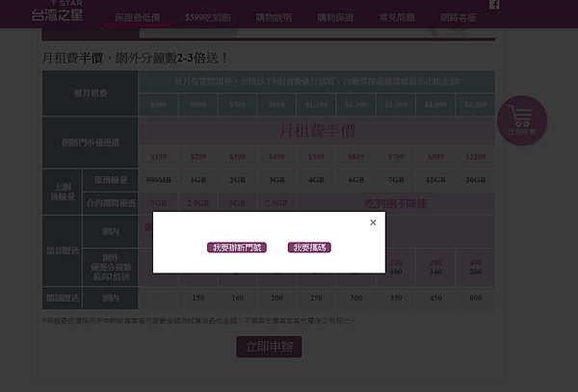Open the Facebook icon in header
Screen dimensions: 578x392
(494, 4)
